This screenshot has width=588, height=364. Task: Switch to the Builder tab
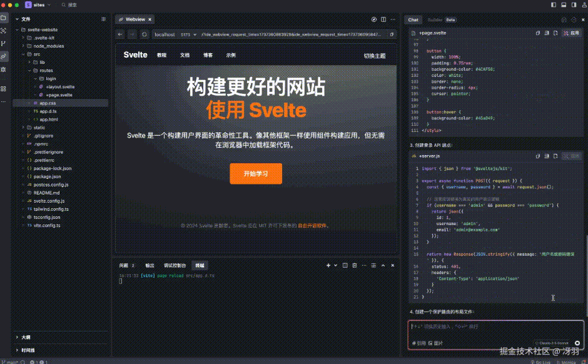pos(435,20)
